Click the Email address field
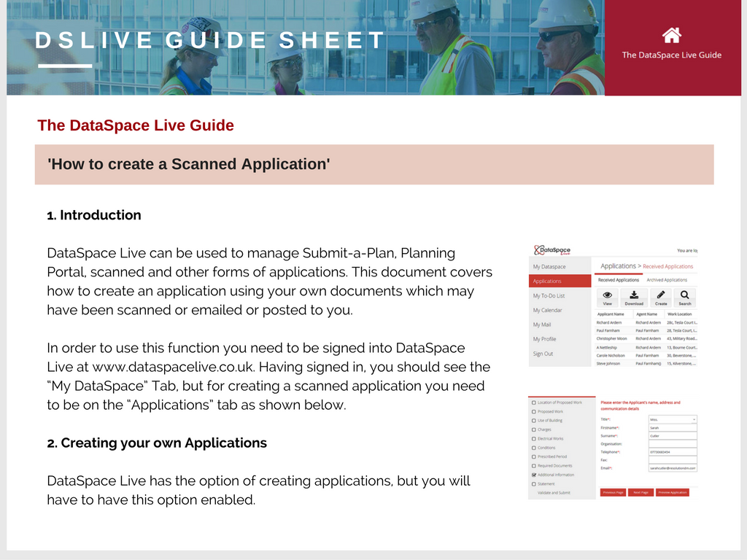The height and width of the screenshot is (560, 747). pos(673,468)
